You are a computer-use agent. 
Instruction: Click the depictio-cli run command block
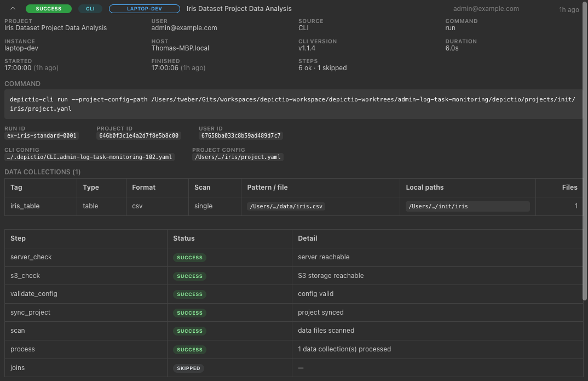(x=293, y=104)
